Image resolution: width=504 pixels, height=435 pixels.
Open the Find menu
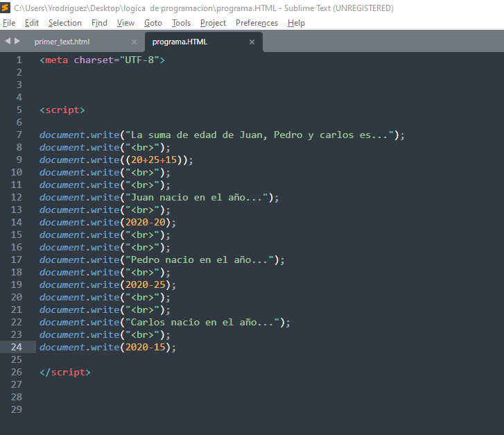[x=99, y=23]
